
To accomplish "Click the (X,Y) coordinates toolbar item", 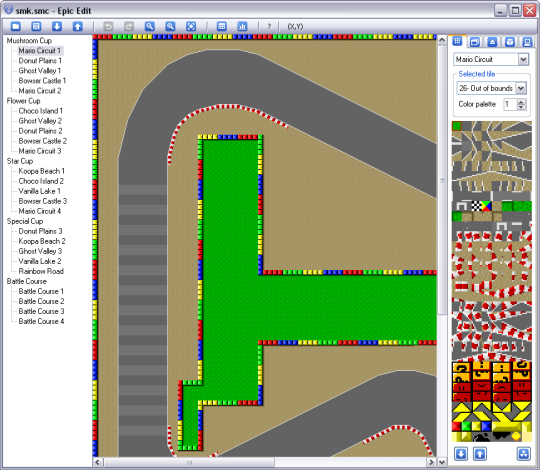I will (x=295, y=26).
